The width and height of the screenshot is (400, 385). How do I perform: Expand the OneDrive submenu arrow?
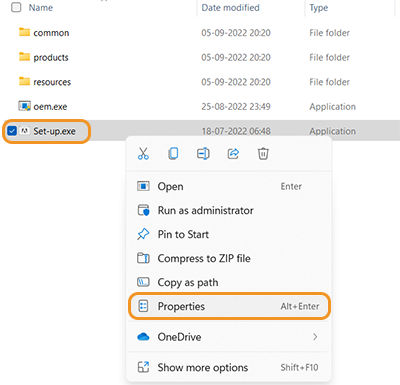tap(315, 337)
